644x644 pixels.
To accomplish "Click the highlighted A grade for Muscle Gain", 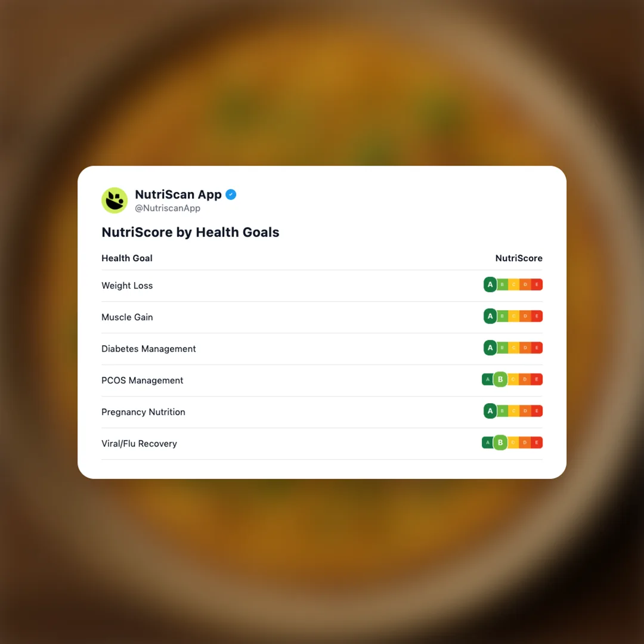I will coord(490,316).
